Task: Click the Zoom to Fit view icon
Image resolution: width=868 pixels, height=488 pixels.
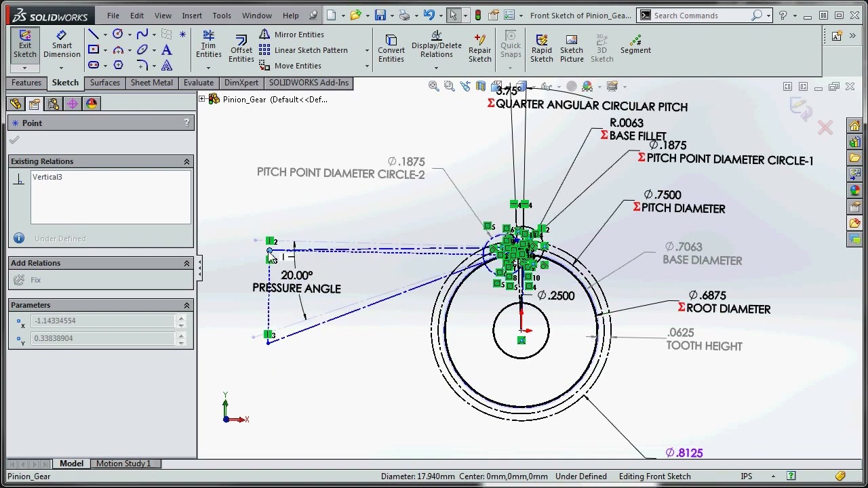Action: pos(433,86)
